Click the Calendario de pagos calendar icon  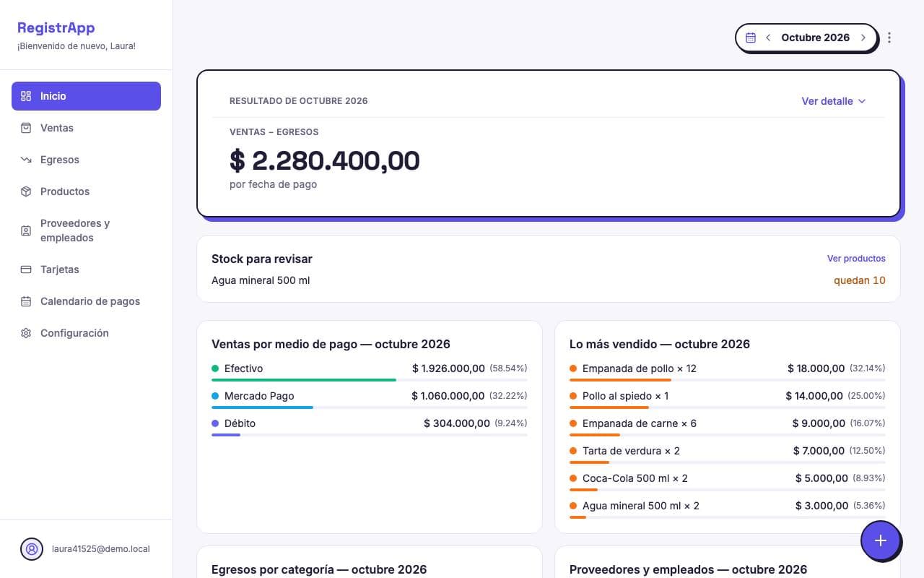click(26, 301)
